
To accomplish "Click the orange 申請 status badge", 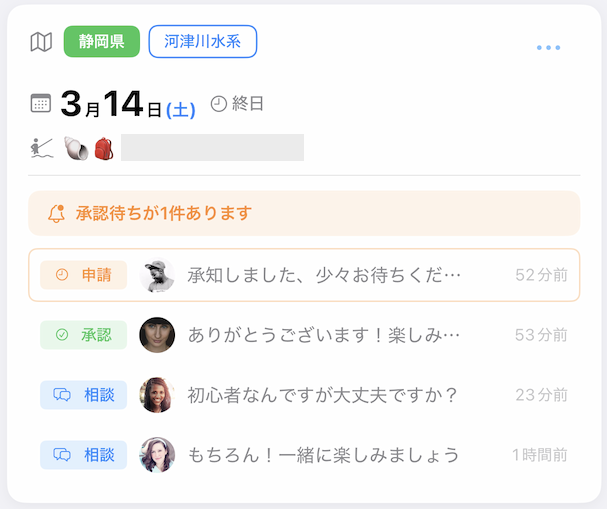I will 84,275.
